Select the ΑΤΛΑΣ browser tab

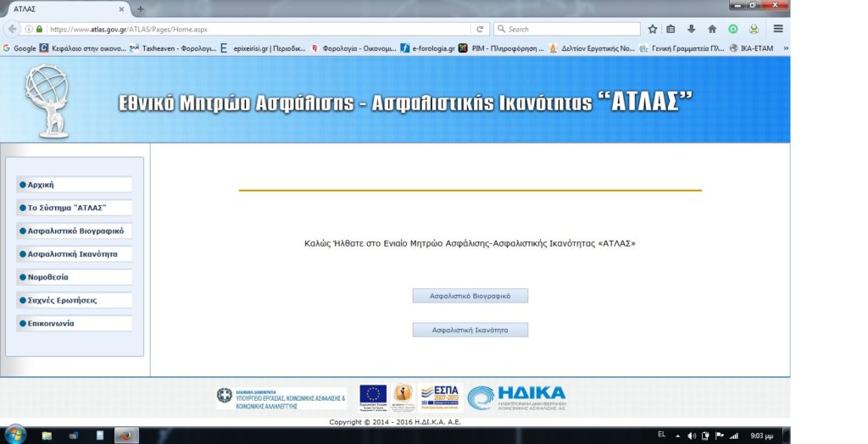click(64, 8)
